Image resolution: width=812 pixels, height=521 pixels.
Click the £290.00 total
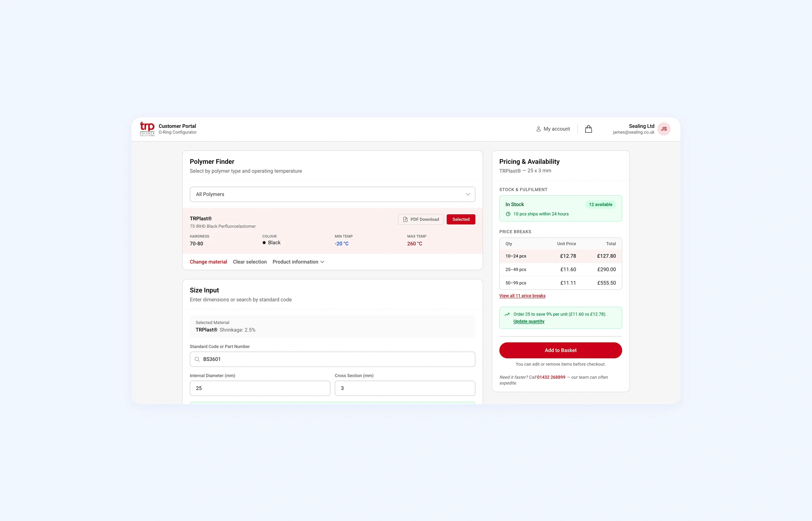click(x=606, y=270)
